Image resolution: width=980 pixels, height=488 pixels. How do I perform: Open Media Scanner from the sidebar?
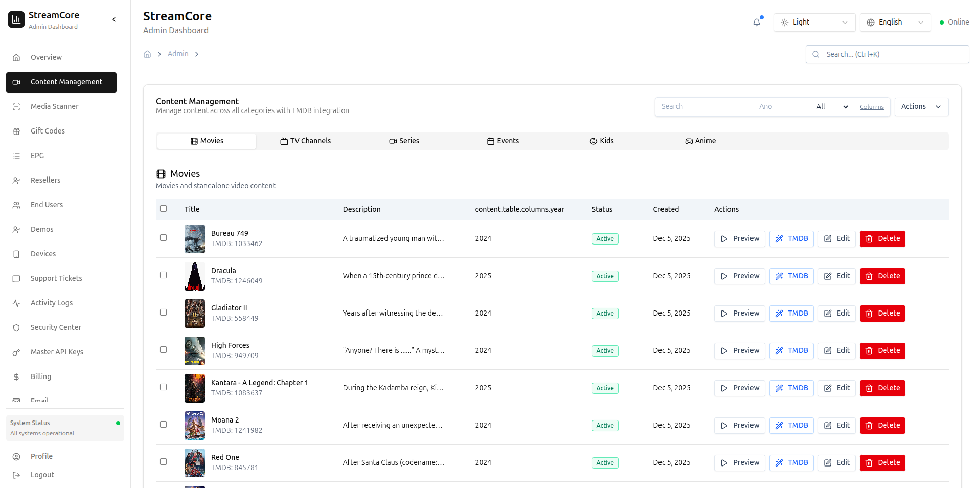(x=54, y=106)
